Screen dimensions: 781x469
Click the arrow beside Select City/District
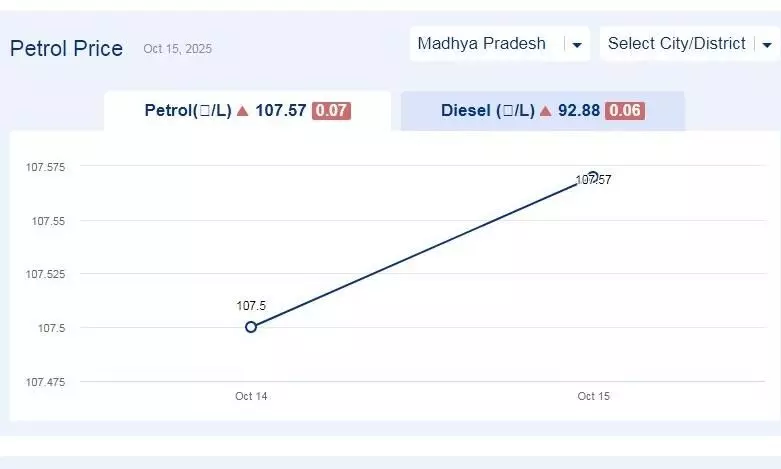(x=767, y=45)
